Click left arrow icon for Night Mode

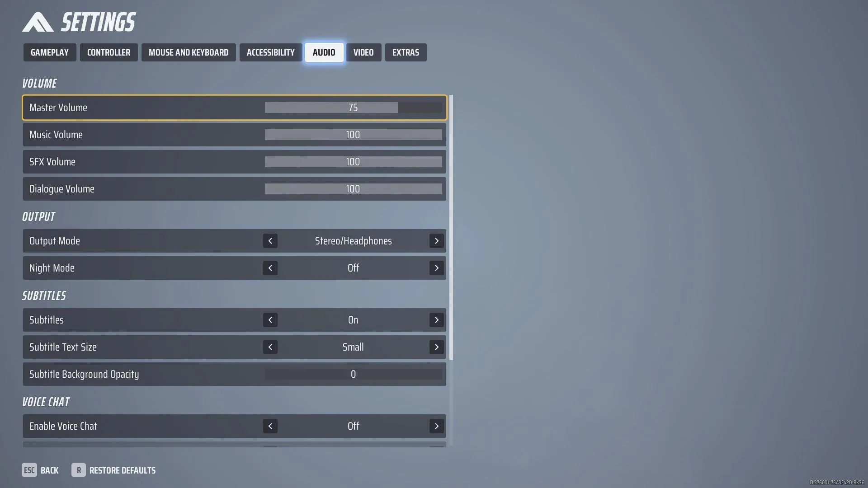pos(271,268)
